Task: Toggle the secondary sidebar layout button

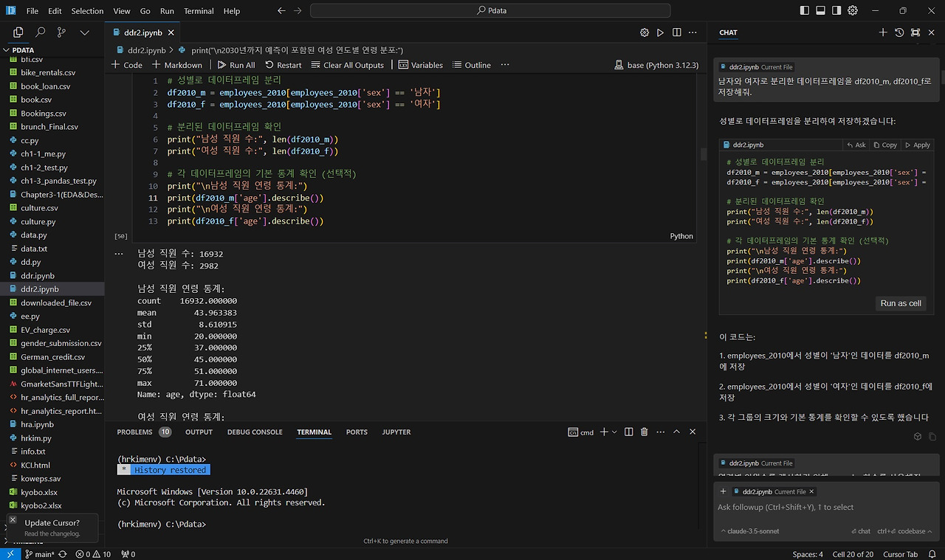Action: coord(836,11)
